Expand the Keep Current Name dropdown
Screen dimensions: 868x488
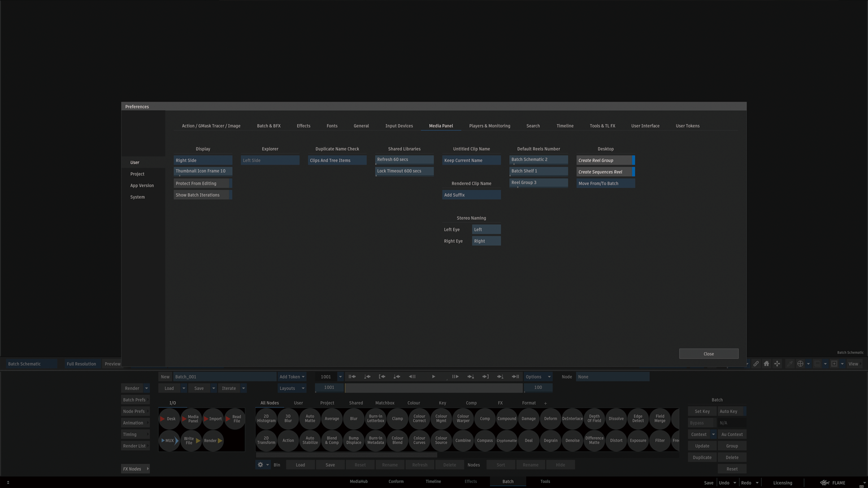(471, 160)
